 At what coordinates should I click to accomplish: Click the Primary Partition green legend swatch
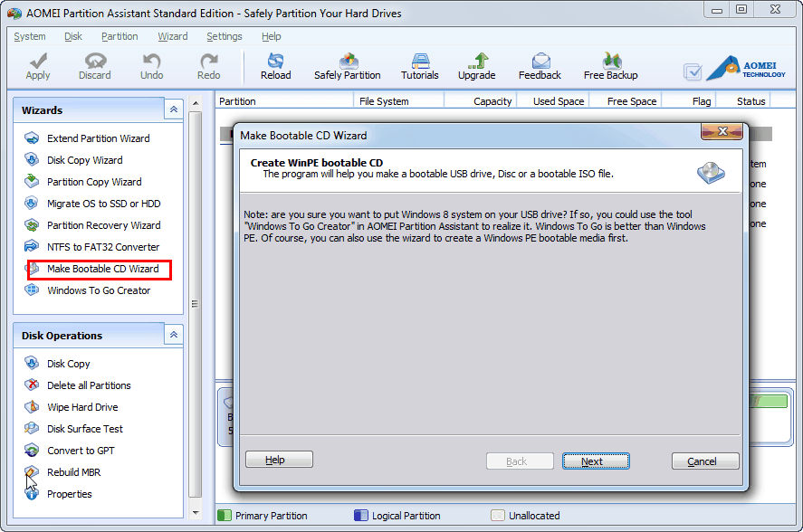click(225, 515)
